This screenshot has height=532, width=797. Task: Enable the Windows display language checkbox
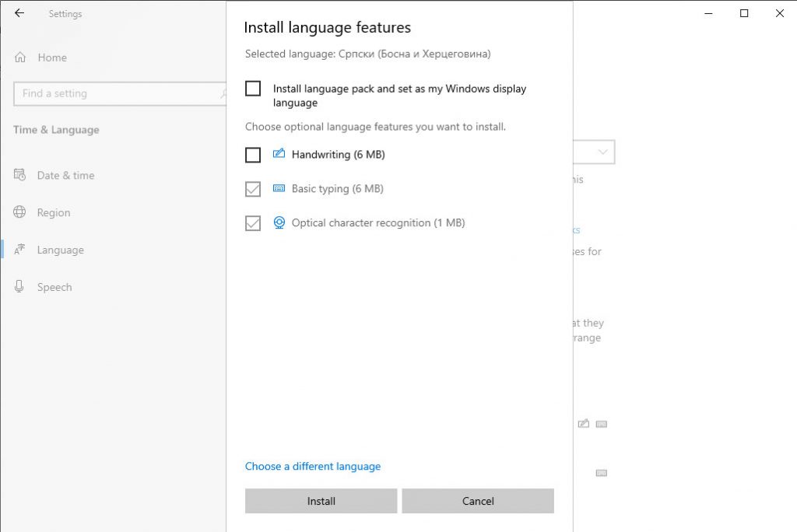pyautogui.click(x=252, y=89)
